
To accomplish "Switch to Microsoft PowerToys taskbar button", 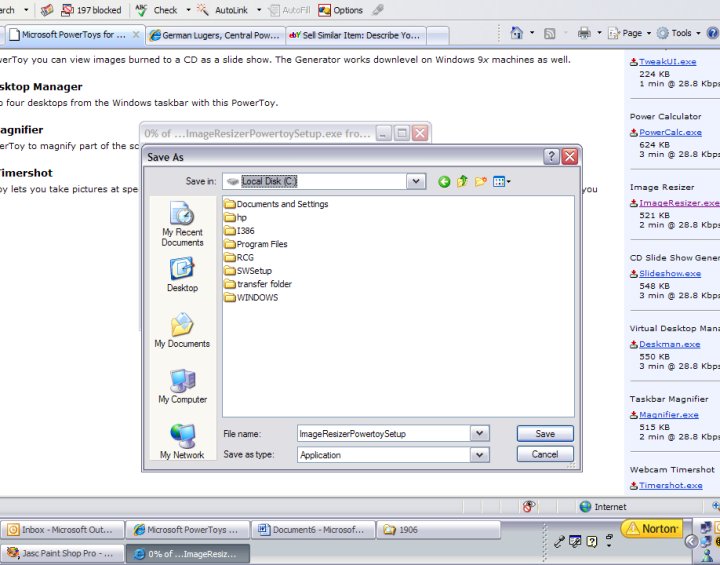I will point(188,530).
